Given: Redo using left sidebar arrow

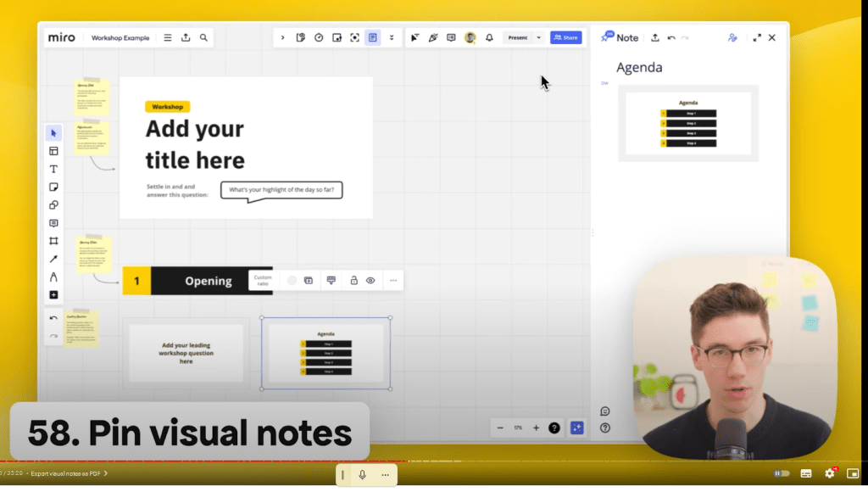Looking at the screenshot, I should [x=53, y=336].
